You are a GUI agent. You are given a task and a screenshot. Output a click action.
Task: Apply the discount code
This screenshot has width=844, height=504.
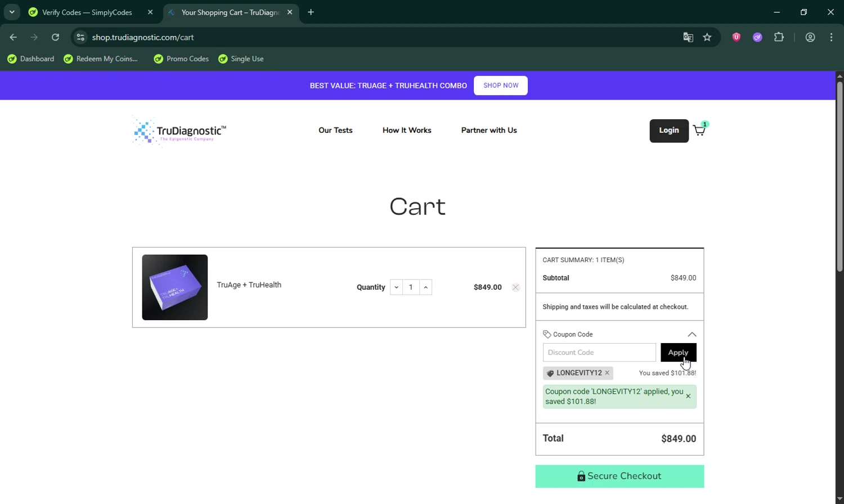click(x=678, y=353)
